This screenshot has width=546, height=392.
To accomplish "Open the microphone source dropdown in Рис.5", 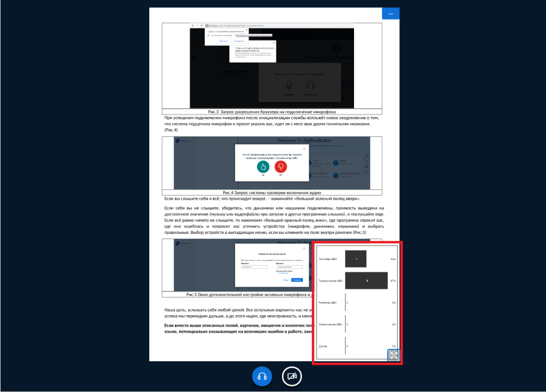I will 254,267.
